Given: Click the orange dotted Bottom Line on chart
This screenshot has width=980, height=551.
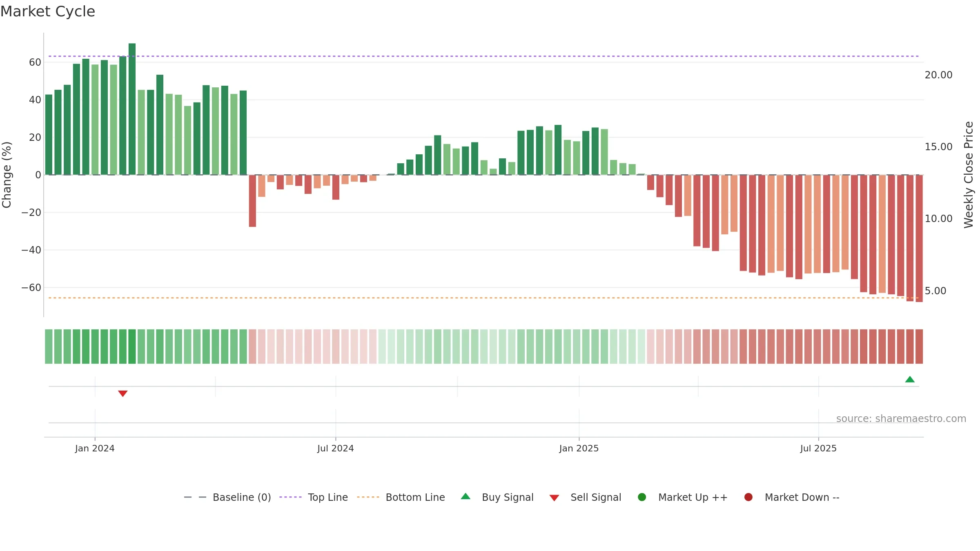Looking at the screenshot, I should pos(483,298).
